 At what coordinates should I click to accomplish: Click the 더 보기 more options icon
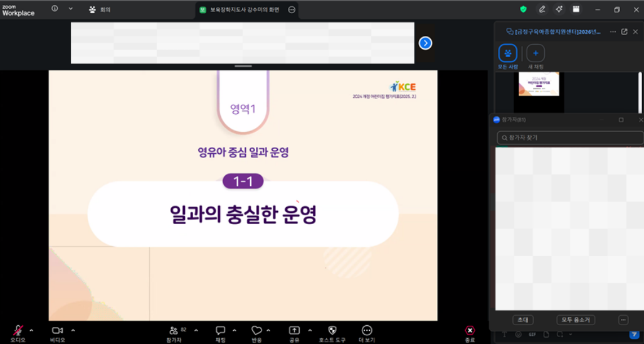pos(367,330)
